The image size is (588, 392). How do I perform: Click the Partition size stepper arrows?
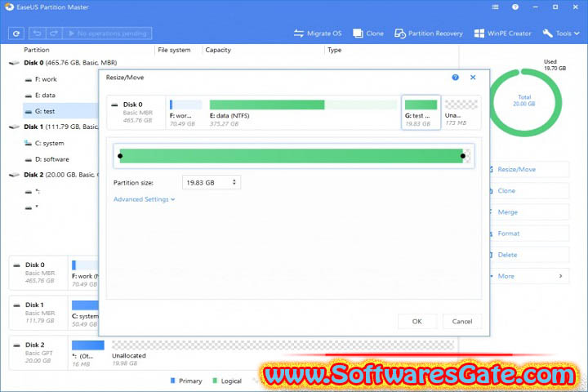pos(234,182)
